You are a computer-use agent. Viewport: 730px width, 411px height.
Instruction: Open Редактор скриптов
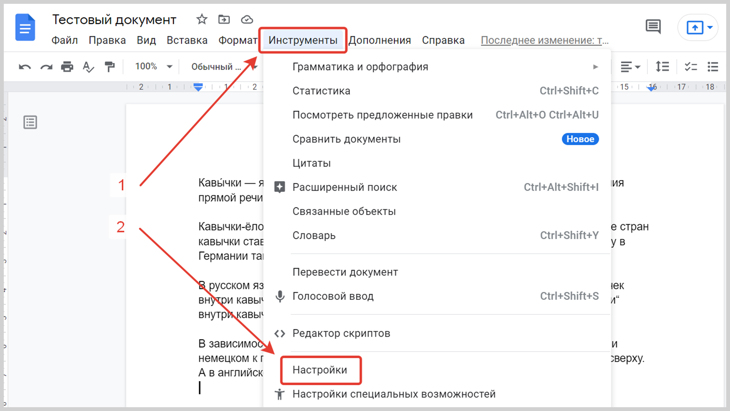(x=438, y=333)
